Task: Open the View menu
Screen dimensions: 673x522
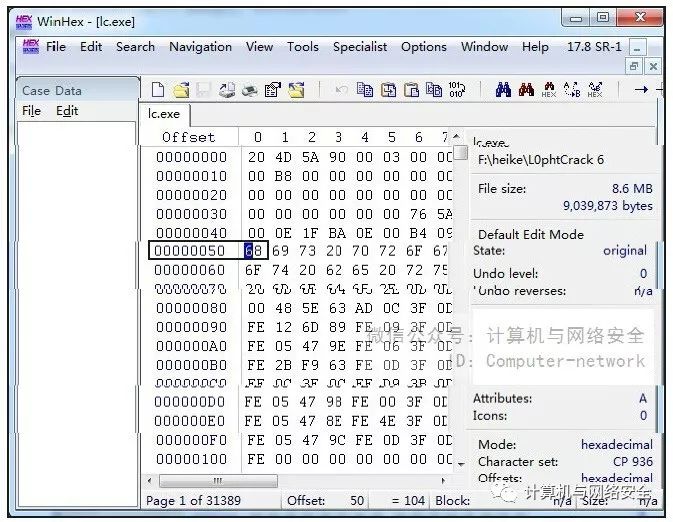Action: pos(259,46)
